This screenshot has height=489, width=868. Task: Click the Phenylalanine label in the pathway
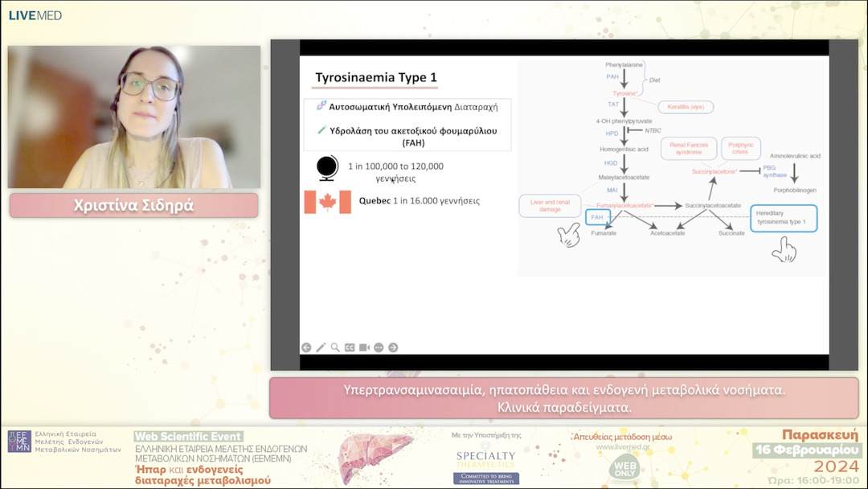click(x=624, y=65)
